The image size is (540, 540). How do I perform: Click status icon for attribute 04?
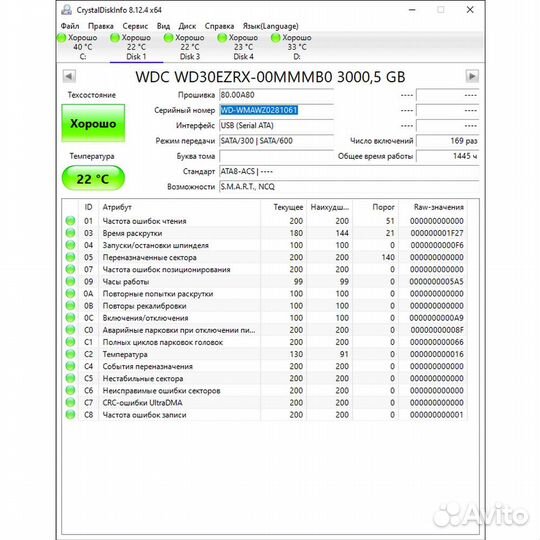[x=71, y=245]
